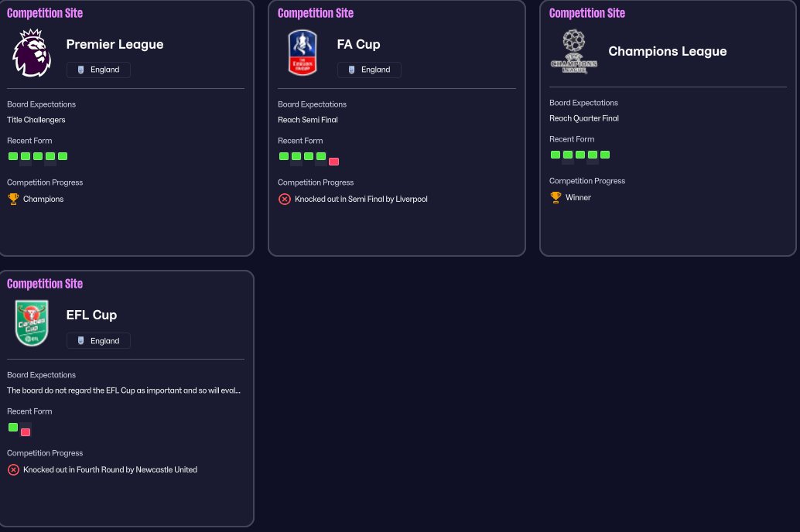Click the EFL Cup knocked-out X icon
The image size is (800, 532).
click(x=14, y=470)
